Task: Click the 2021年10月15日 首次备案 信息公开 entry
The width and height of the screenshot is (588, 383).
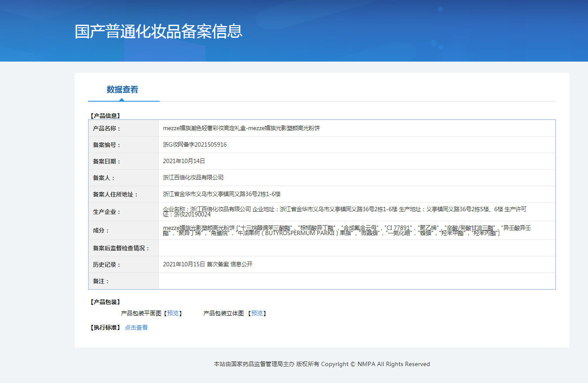Action: 208,264
